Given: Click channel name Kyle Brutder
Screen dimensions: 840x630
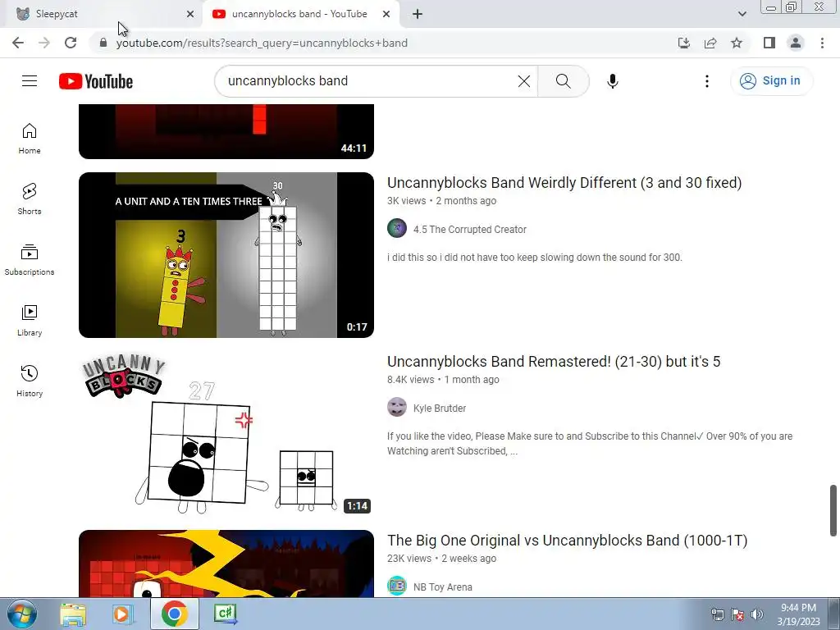Looking at the screenshot, I should click(x=440, y=409).
